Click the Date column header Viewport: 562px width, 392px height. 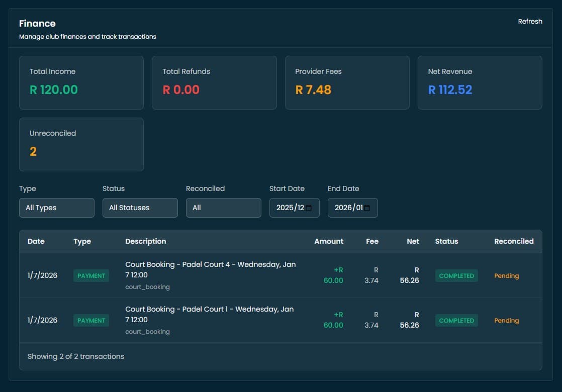36,241
